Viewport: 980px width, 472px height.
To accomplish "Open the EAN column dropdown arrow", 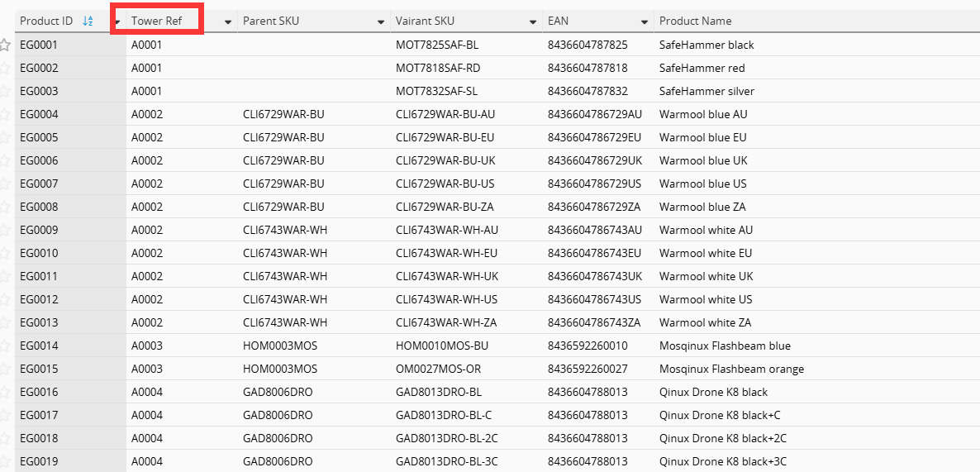I will tap(645, 22).
